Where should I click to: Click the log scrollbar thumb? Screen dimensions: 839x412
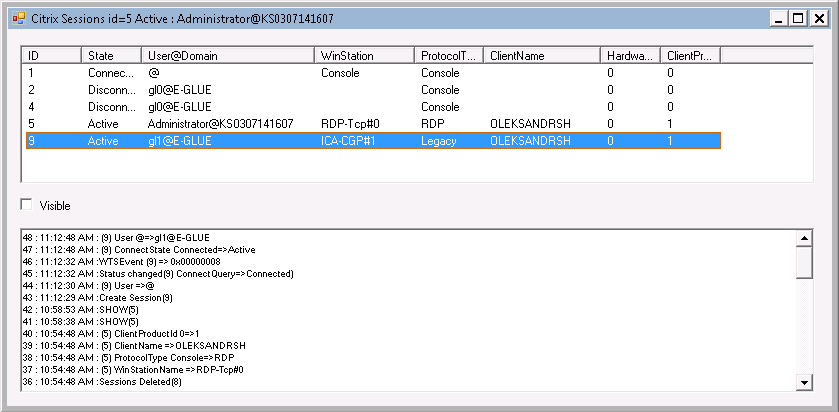point(804,263)
